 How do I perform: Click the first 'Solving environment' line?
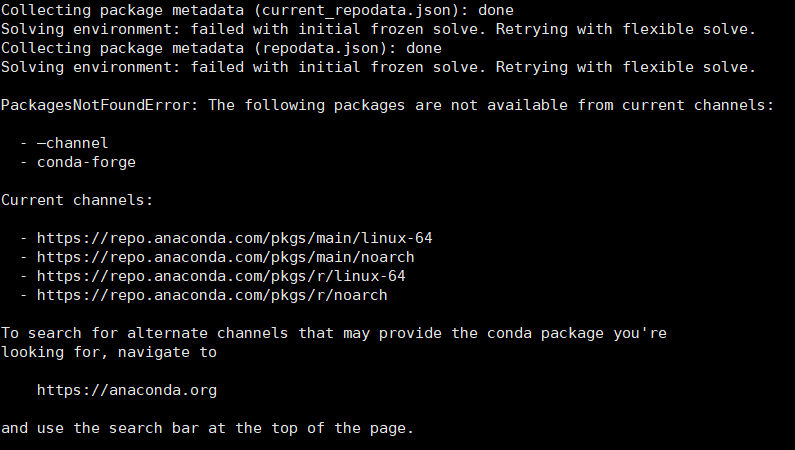[378, 29]
